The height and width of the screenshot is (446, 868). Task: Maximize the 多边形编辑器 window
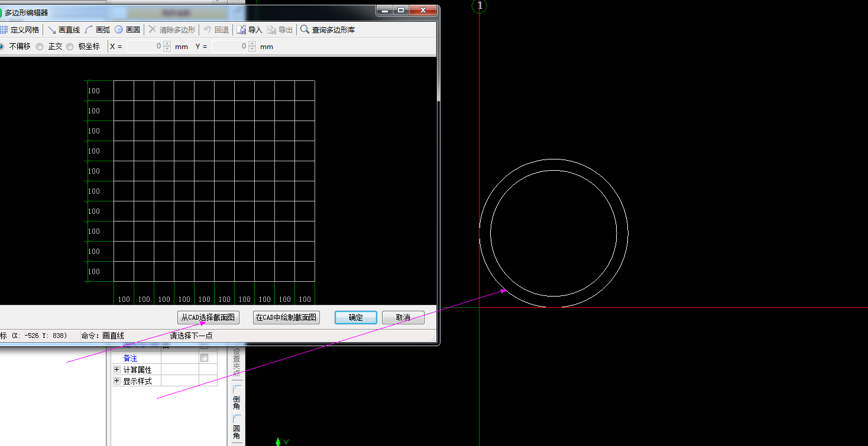coord(401,11)
